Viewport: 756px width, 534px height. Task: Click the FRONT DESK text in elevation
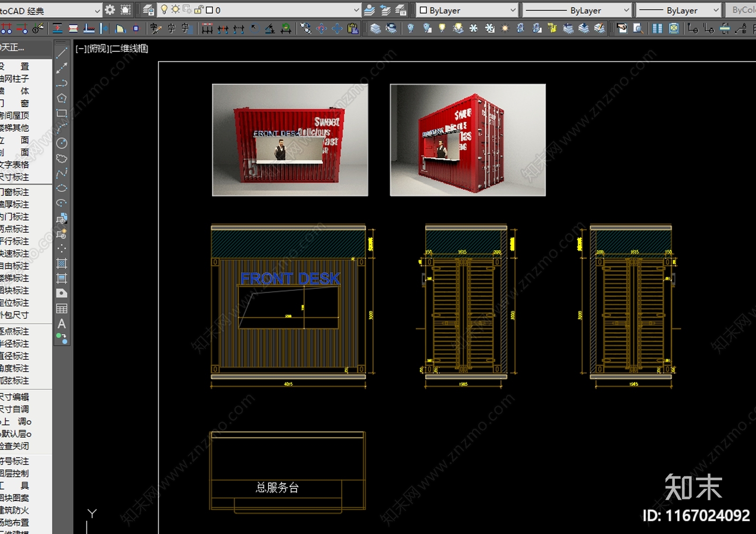point(290,279)
